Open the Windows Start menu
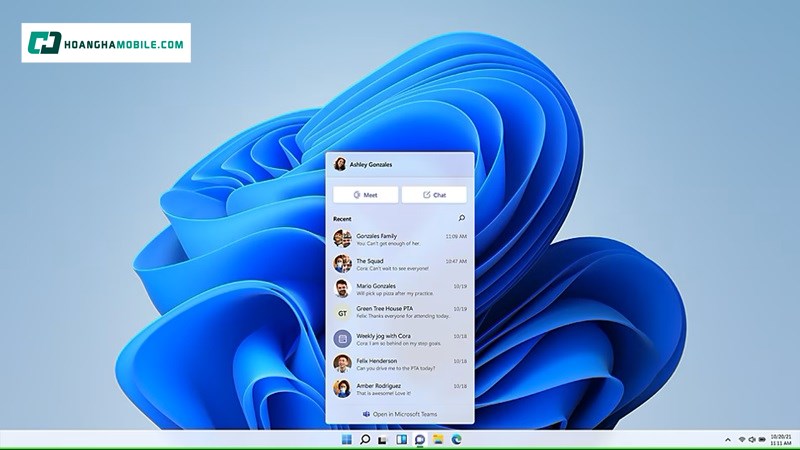 coord(346,439)
